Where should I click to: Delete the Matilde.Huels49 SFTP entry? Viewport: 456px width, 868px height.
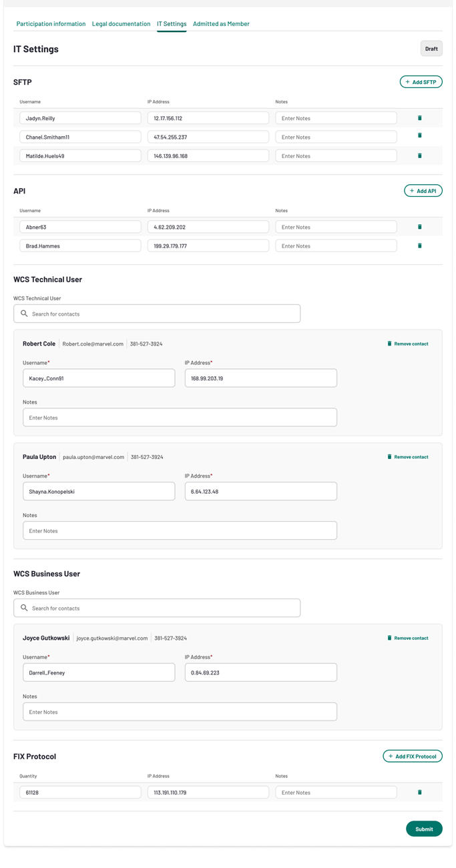tap(420, 155)
